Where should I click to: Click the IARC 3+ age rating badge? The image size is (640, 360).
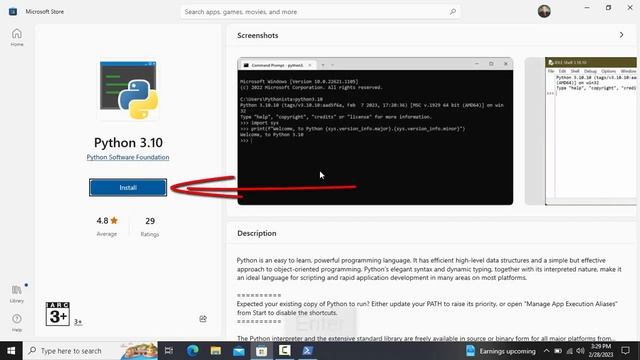[x=58, y=314]
